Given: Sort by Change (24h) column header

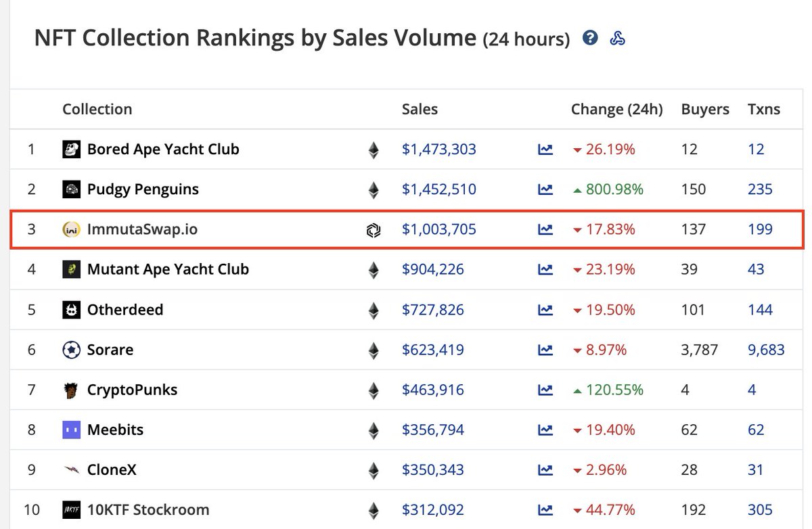Looking at the screenshot, I should coord(617,109).
